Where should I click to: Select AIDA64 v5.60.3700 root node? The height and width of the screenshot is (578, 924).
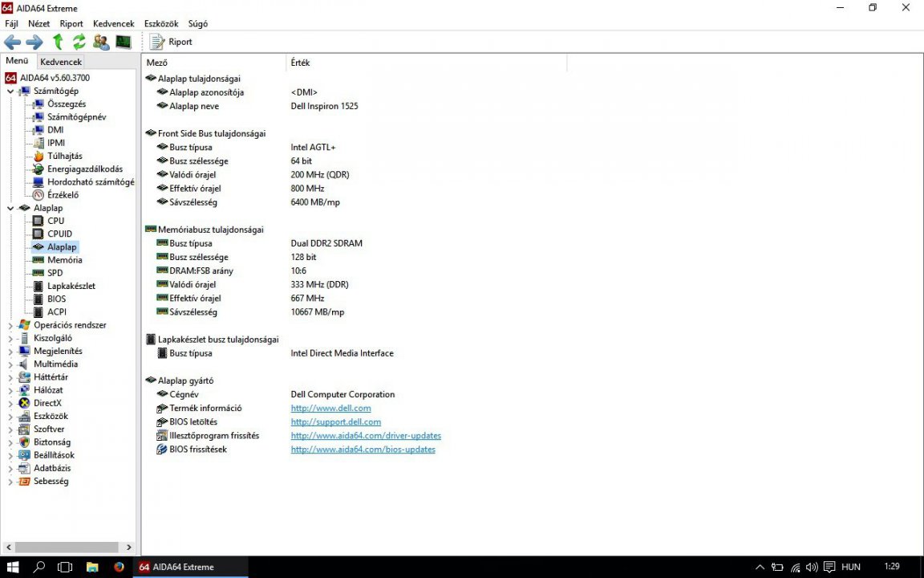(55, 78)
